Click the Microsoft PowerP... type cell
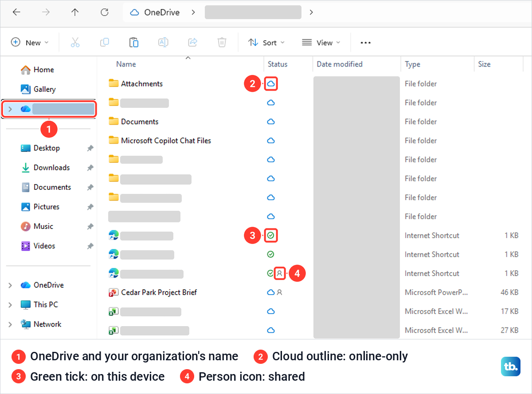532x394 pixels. click(x=436, y=292)
